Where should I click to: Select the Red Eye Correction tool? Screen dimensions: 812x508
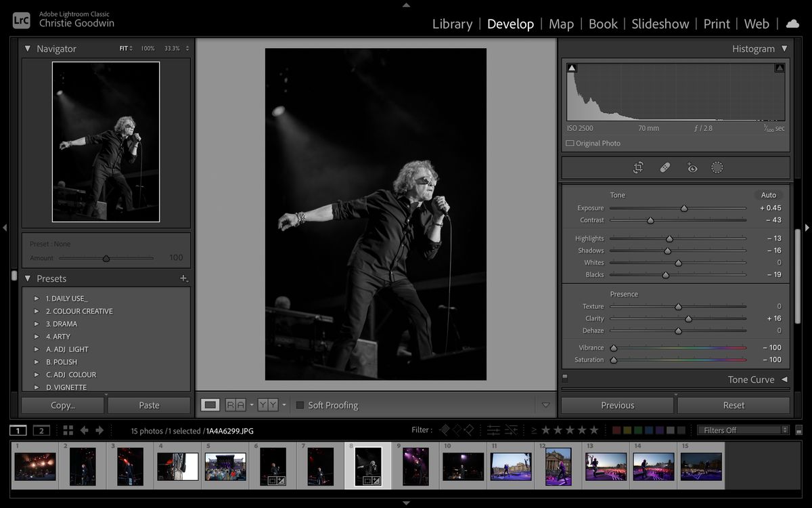coord(692,167)
